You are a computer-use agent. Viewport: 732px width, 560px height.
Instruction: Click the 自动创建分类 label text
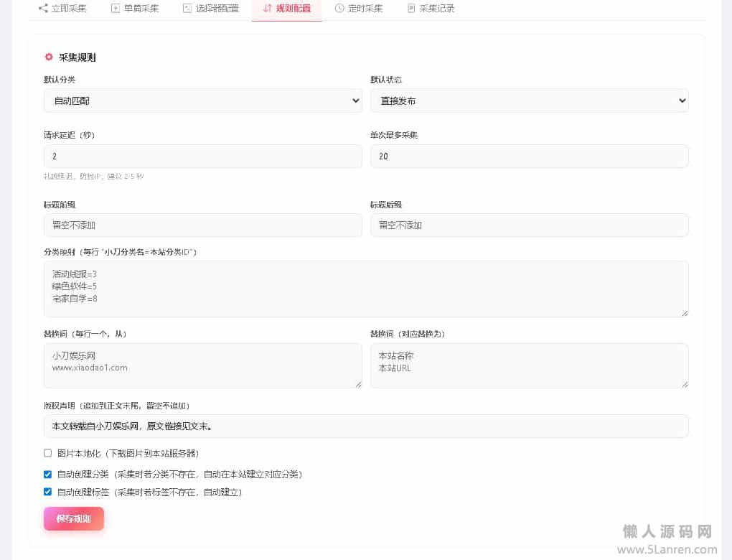(179, 475)
